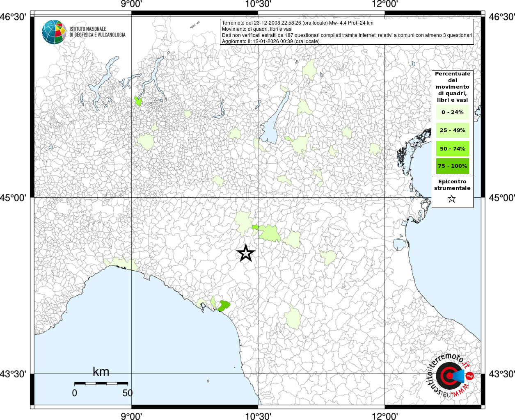Select the 75 - 100% legend swatch

pyautogui.click(x=452, y=166)
